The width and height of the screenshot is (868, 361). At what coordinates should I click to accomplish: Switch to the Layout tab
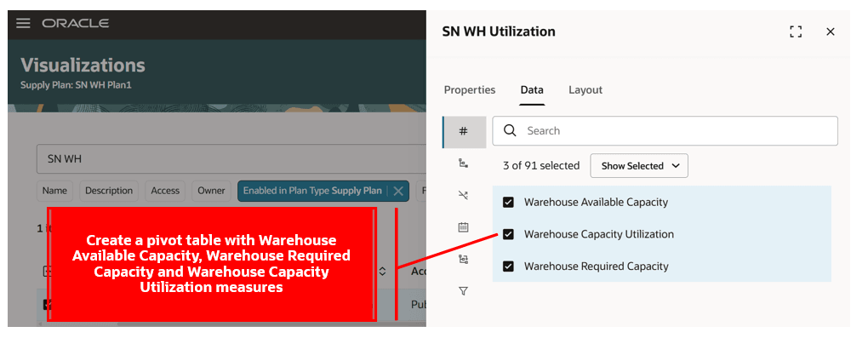(x=585, y=89)
